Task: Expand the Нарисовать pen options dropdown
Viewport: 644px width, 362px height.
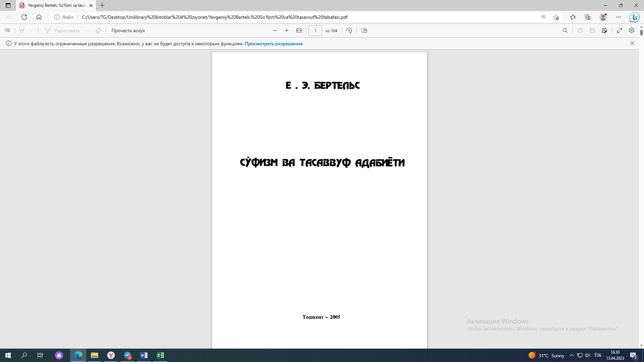Action: (88, 31)
